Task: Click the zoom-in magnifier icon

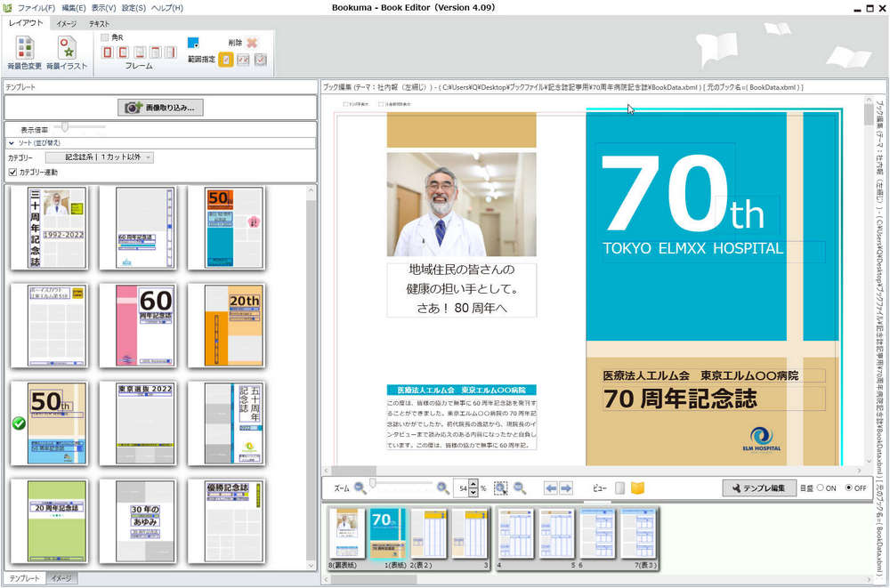Action: pyautogui.click(x=441, y=487)
